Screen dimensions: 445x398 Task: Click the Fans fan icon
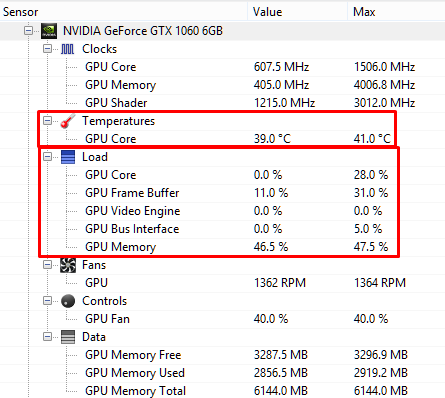coord(68,265)
